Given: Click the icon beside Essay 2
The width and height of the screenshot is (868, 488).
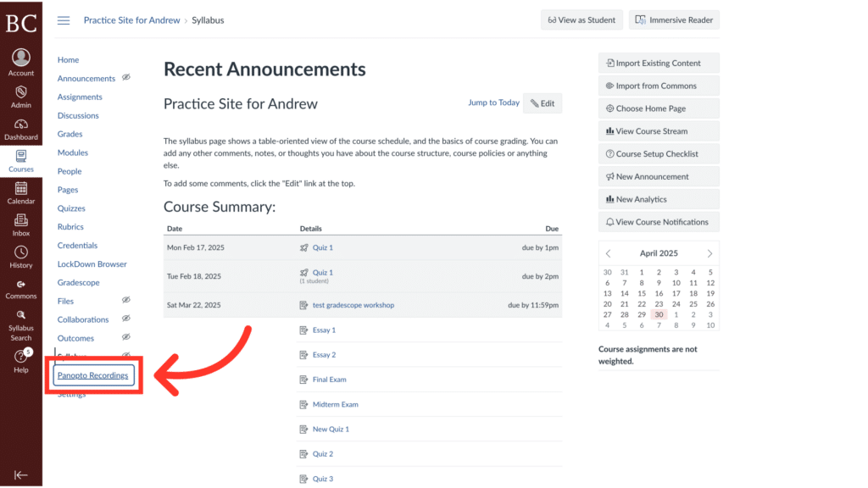Looking at the screenshot, I should point(304,355).
